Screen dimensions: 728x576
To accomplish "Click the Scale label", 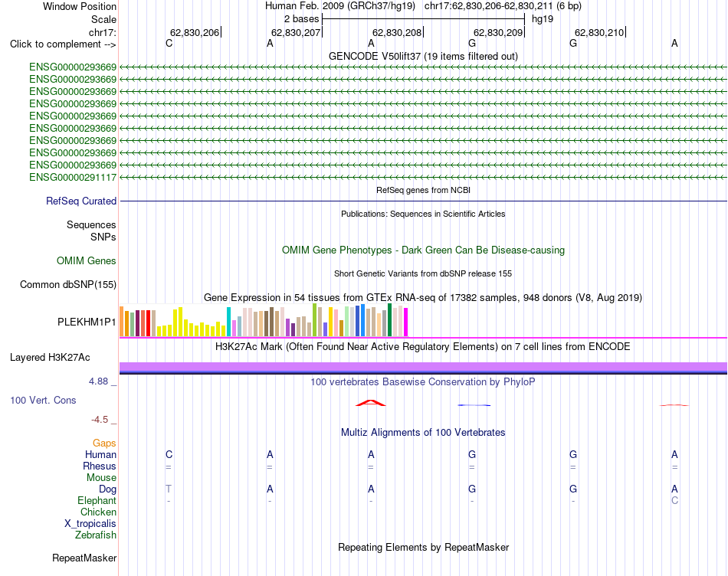I will pyautogui.click(x=103, y=19).
